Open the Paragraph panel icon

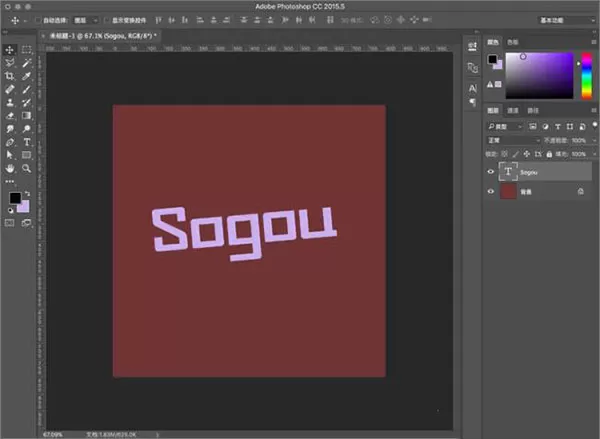(x=473, y=102)
